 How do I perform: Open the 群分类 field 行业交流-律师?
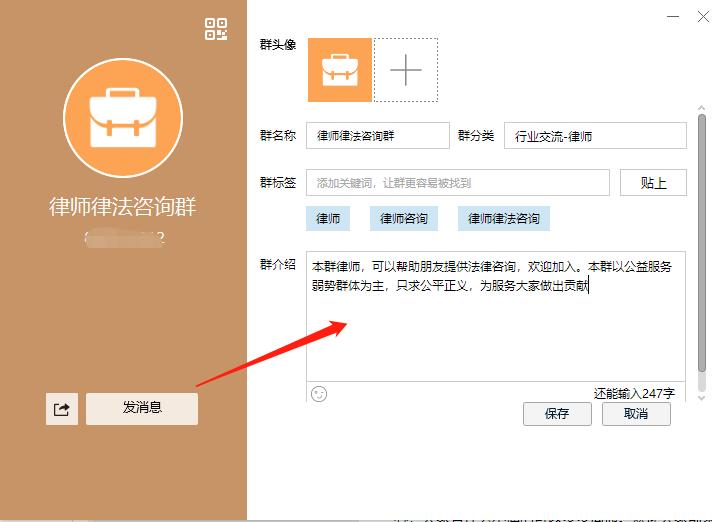click(x=595, y=135)
